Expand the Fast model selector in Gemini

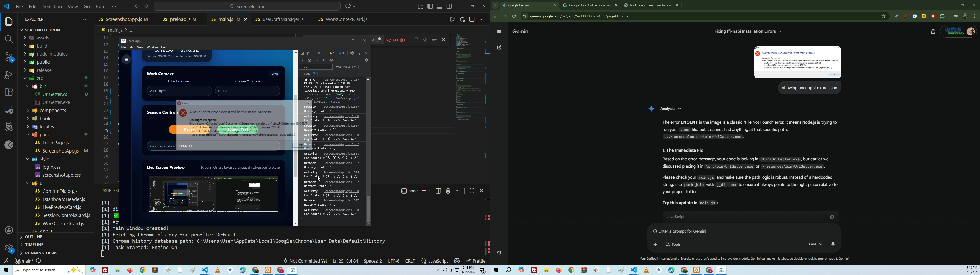pyautogui.click(x=815, y=245)
